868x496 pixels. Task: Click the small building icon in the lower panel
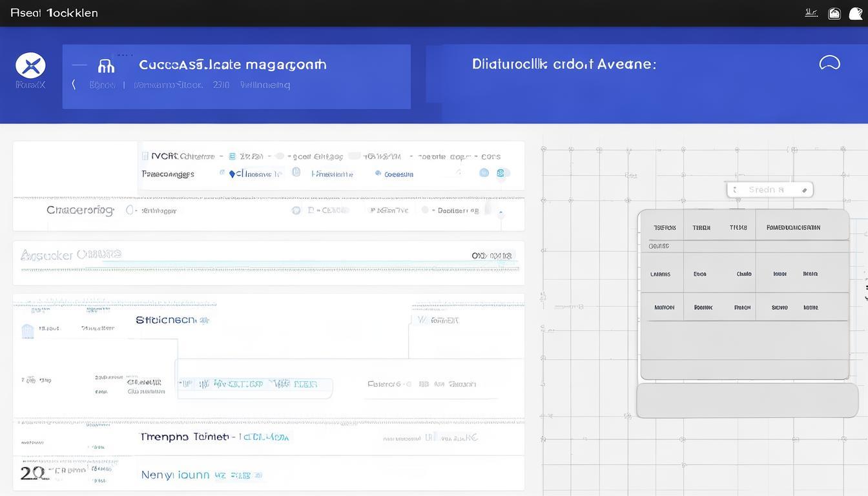point(28,331)
